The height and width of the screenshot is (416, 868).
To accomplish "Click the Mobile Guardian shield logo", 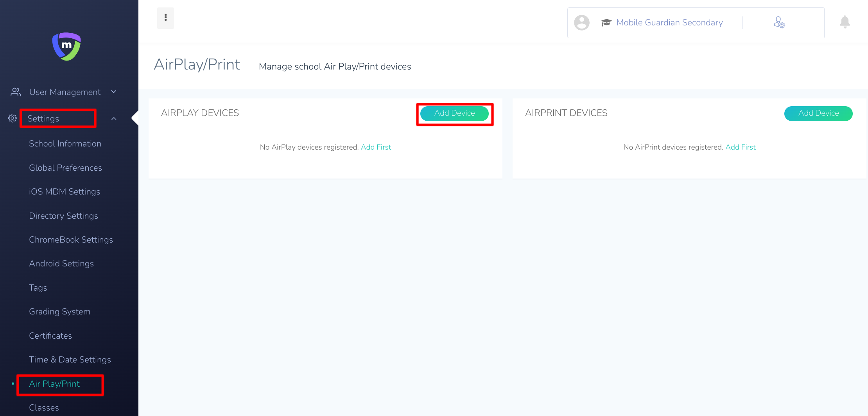I will (x=66, y=46).
